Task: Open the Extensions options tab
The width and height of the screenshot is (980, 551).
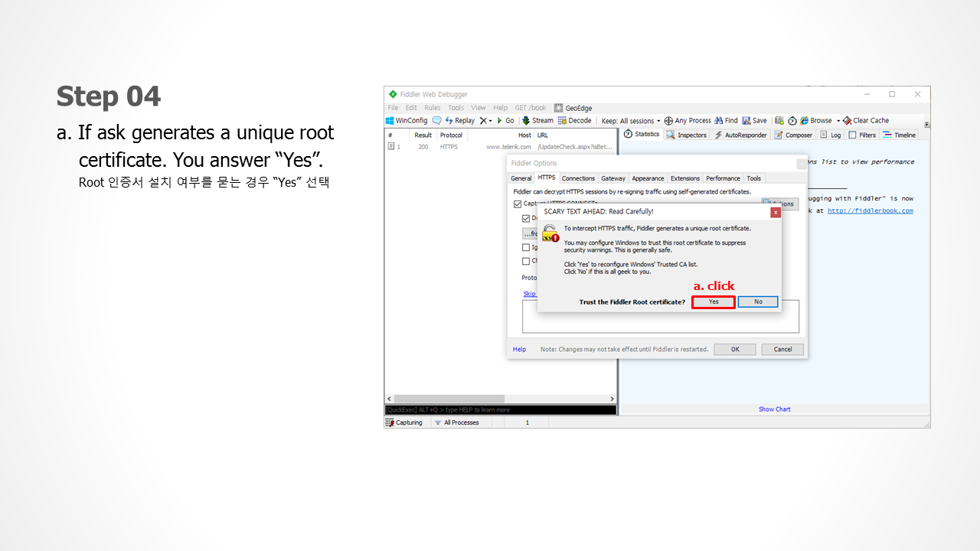Action: tap(684, 178)
